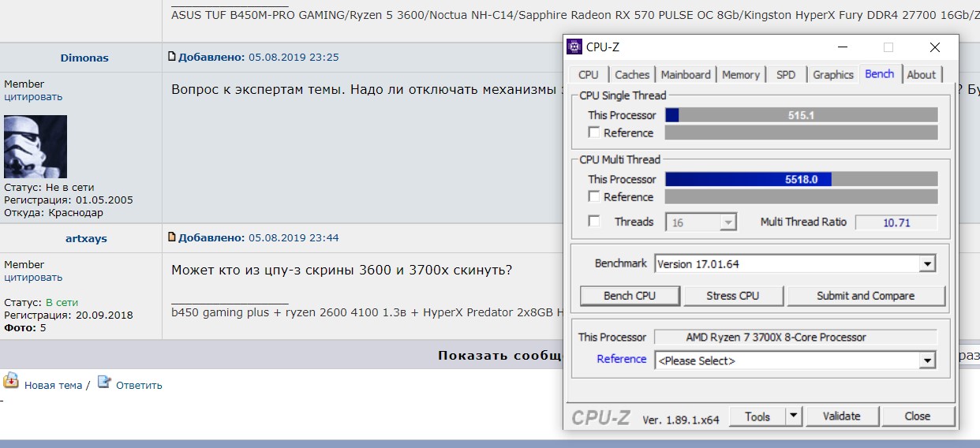
Task: Open the artxays user profile link
Action: pyautogui.click(x=86, y=238)
